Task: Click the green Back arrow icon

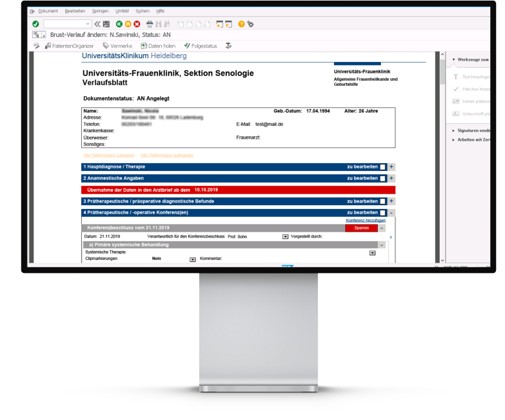Action: click(119, 24)
